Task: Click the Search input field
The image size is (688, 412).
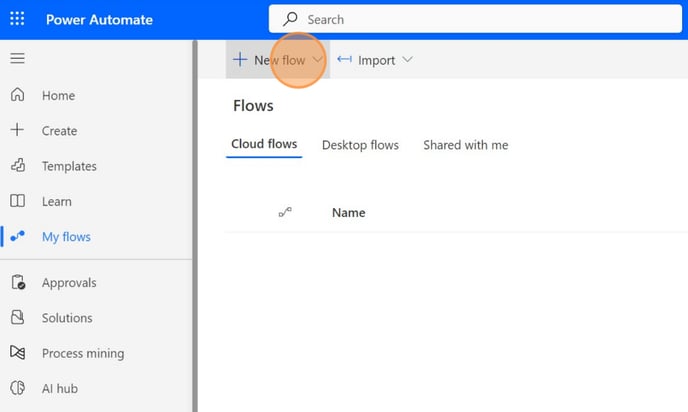Action: point(475,19)
